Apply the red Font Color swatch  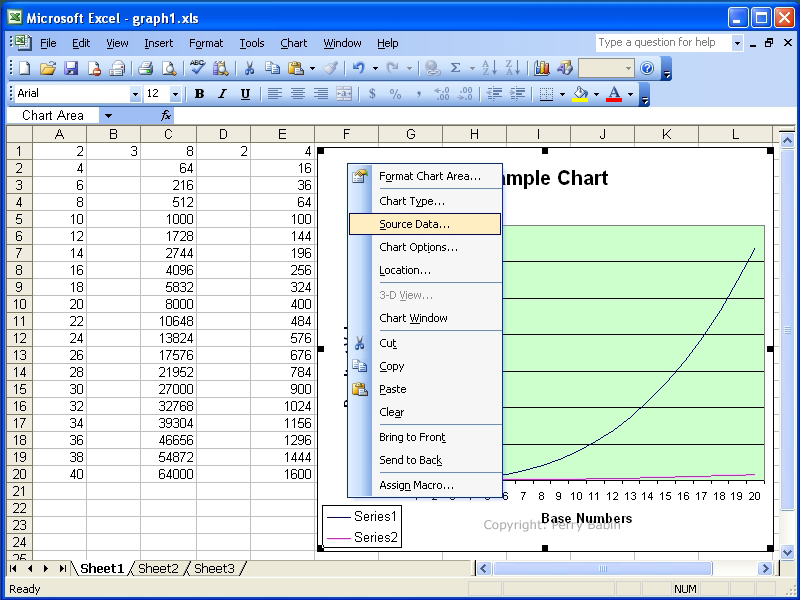pyautogui.click(x=615, y=94)
